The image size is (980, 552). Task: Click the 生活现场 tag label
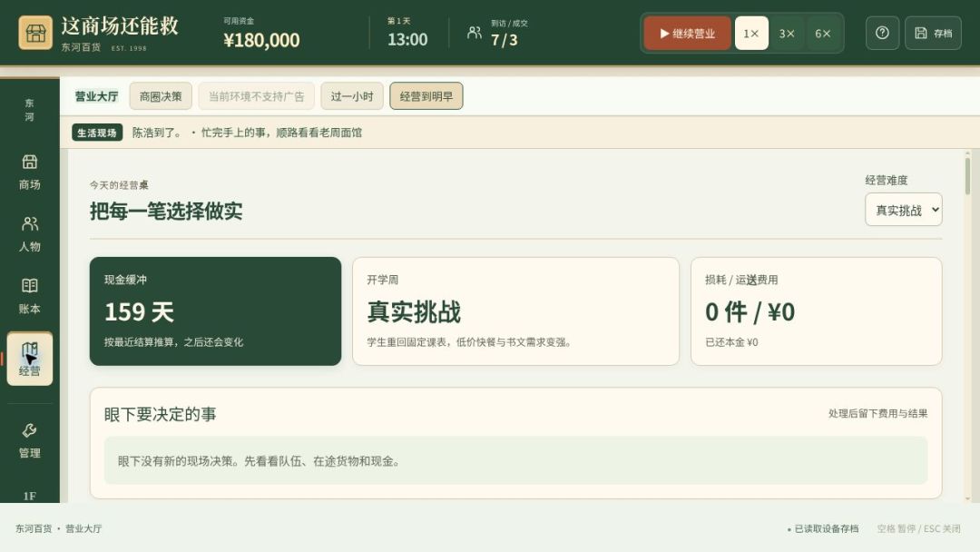click(97, 133)
